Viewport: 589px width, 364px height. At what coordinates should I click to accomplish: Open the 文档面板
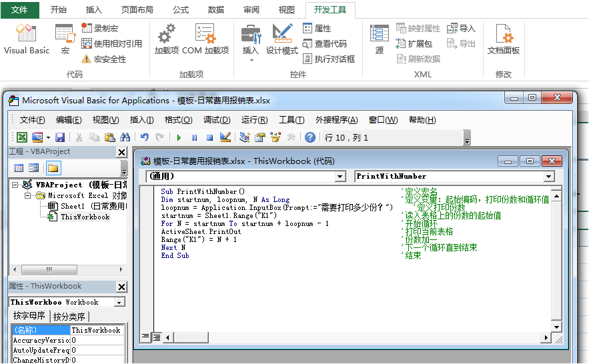(504, 39)
